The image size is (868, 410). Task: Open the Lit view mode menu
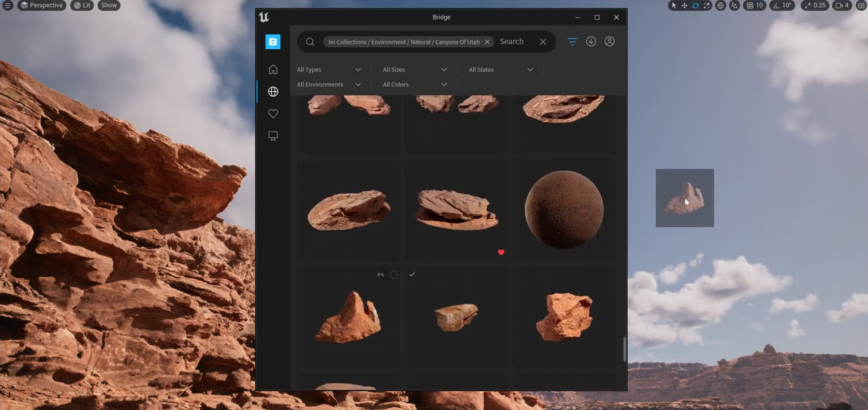(x=82, y=5)
